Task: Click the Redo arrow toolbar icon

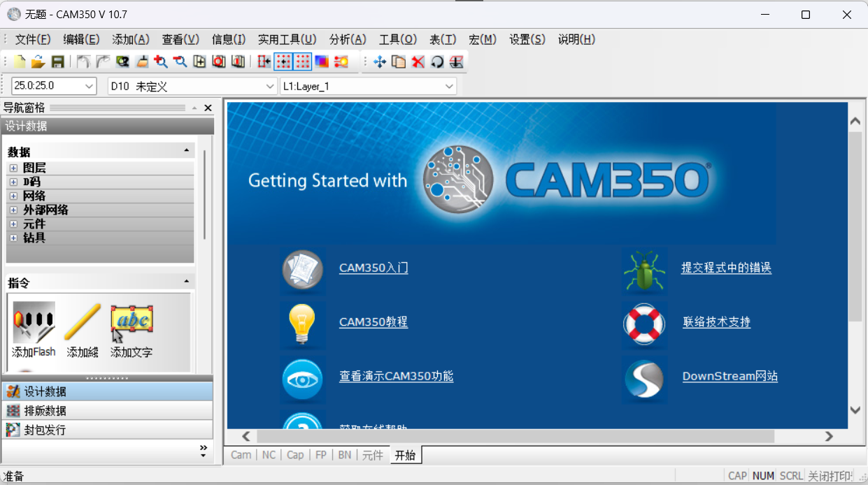Action: point(103,61)
